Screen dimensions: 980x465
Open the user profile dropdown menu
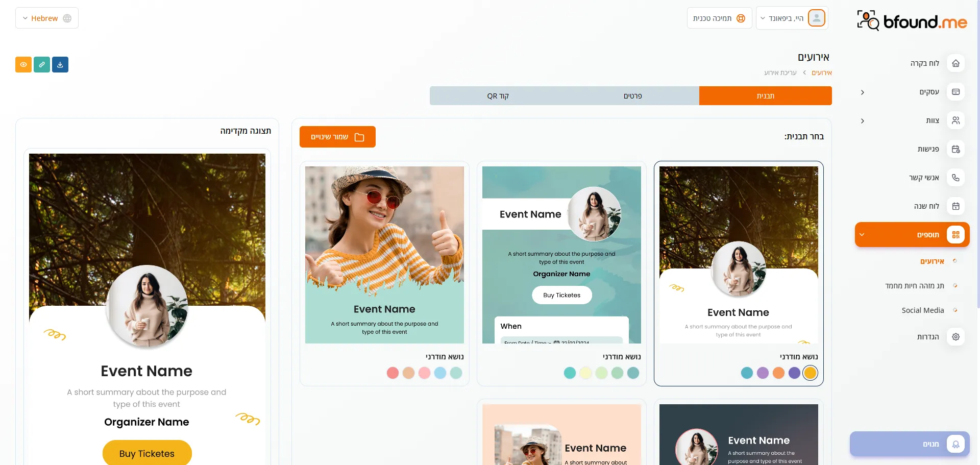point(791,18)
